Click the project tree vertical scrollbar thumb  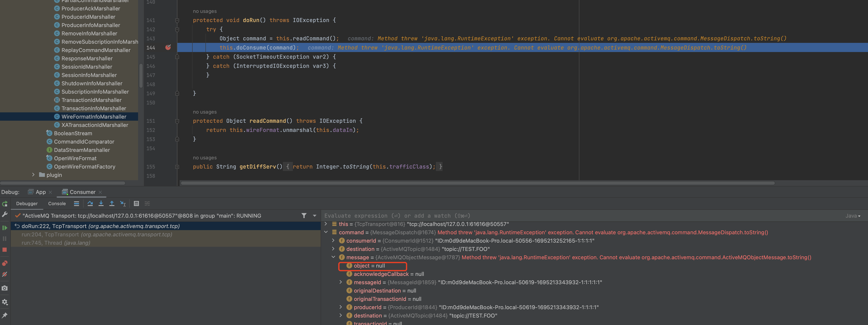(x=141, y=76)
